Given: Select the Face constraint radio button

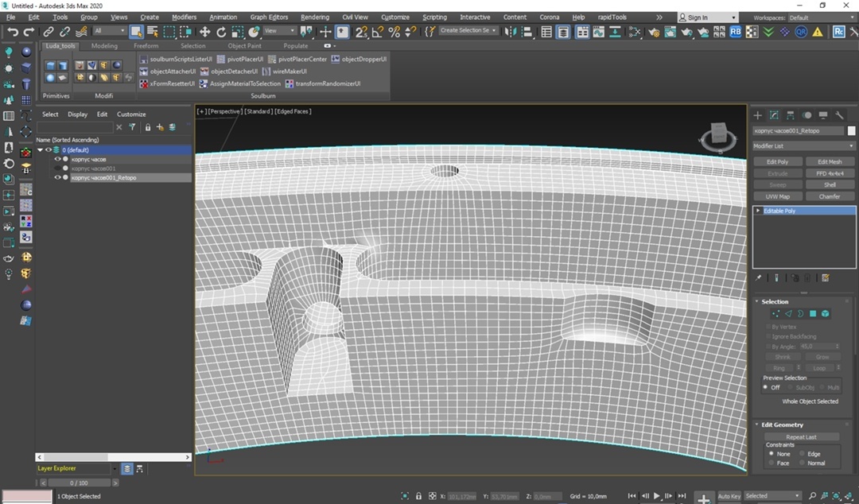Looking at the screenshot, I should click(x=772, y=463).
